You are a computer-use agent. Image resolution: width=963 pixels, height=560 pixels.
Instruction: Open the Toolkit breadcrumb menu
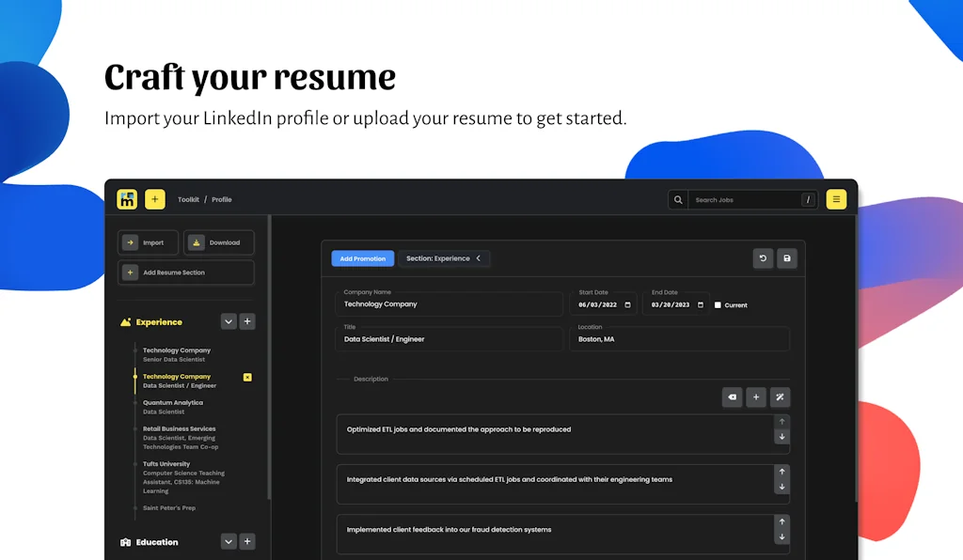[188, 199]
